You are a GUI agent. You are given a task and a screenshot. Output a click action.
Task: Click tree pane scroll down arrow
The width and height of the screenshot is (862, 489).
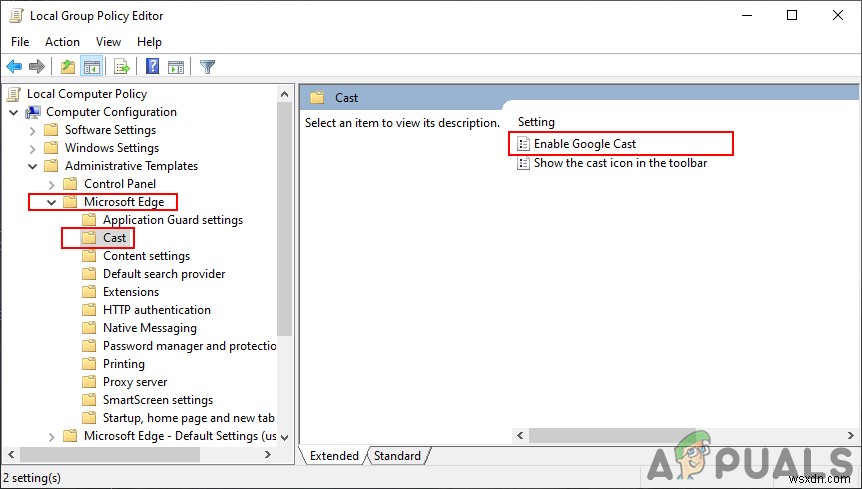point(284,437)
